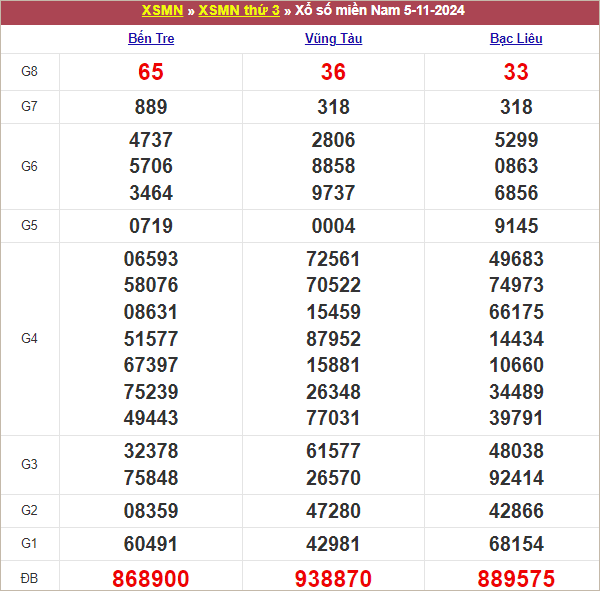Select the G1 number 60491
The width and height of the screenshot is (600, 591).
[x=151, y=544]
